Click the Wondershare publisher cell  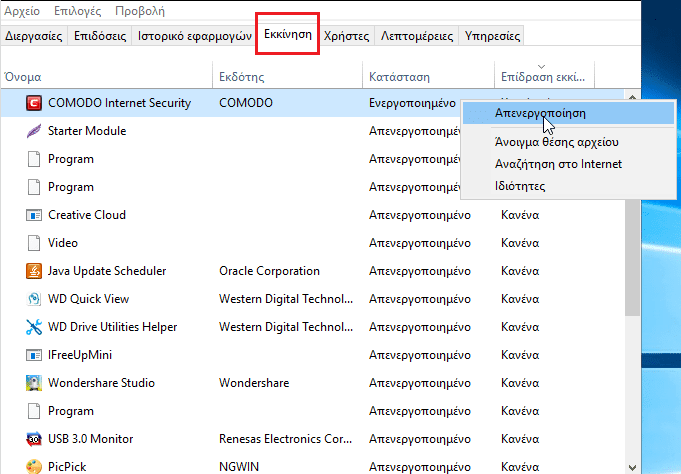coord(254,383)
